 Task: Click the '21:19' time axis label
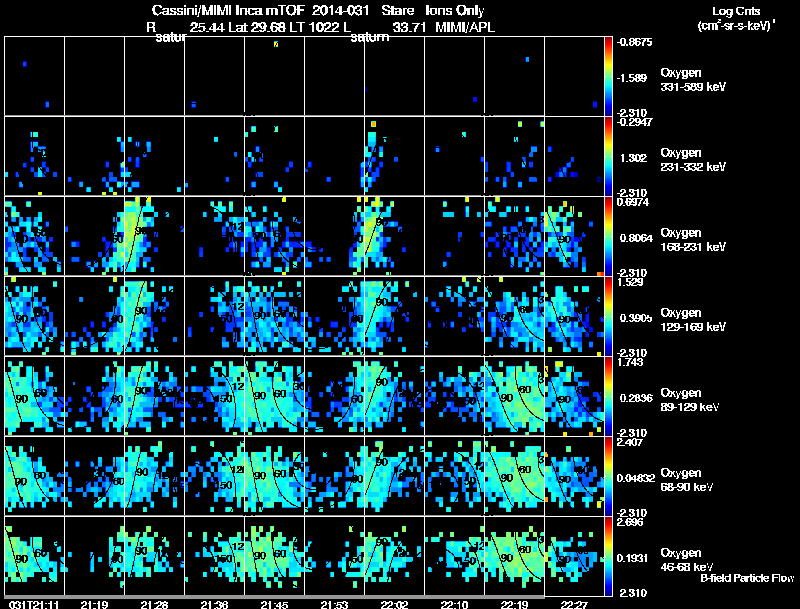click(94, 604)
